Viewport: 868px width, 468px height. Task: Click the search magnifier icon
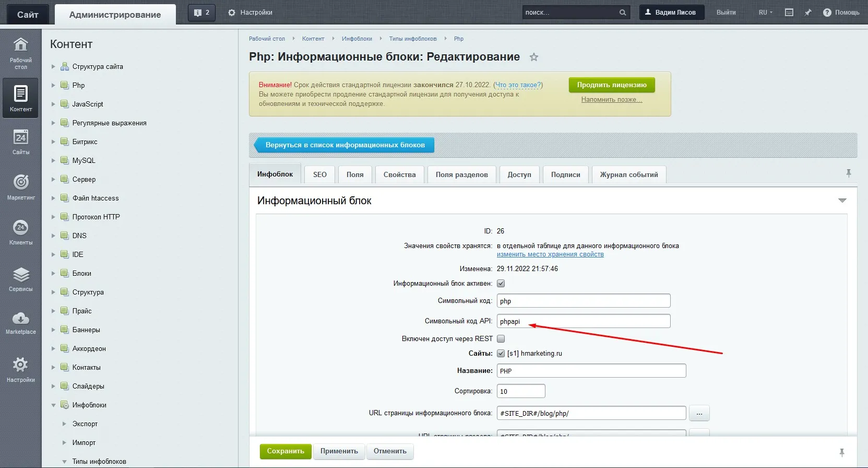coord(623,13)
